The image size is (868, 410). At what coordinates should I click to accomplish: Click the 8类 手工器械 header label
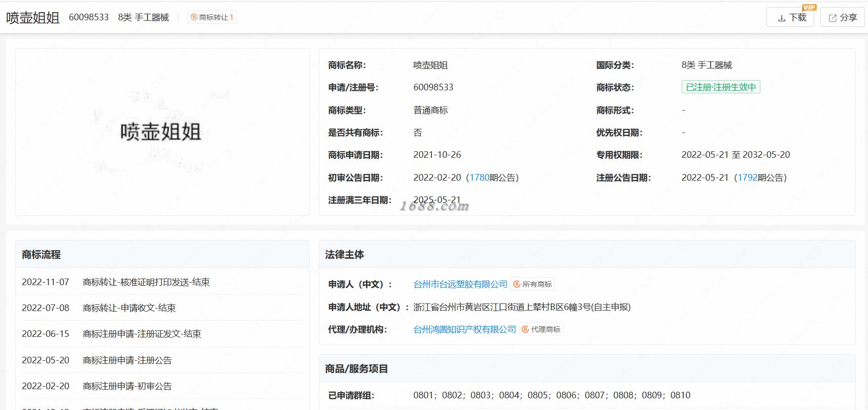[144, 17]
